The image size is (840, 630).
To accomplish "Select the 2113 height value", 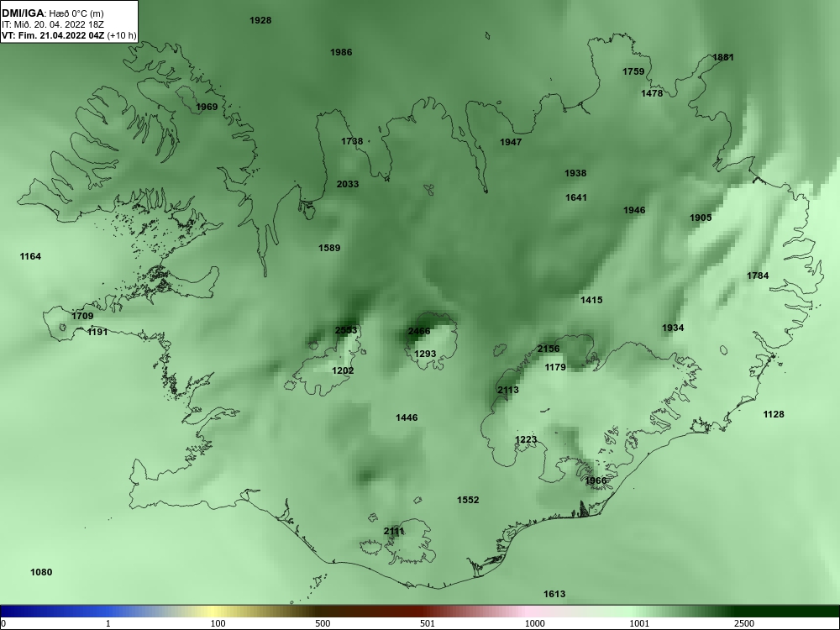I will (x=508, y=390).
